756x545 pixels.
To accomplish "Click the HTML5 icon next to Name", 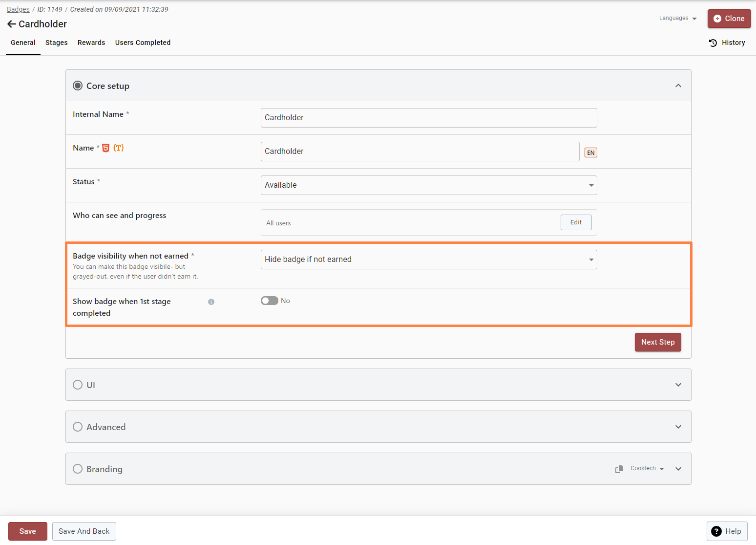I will point(105,148).
